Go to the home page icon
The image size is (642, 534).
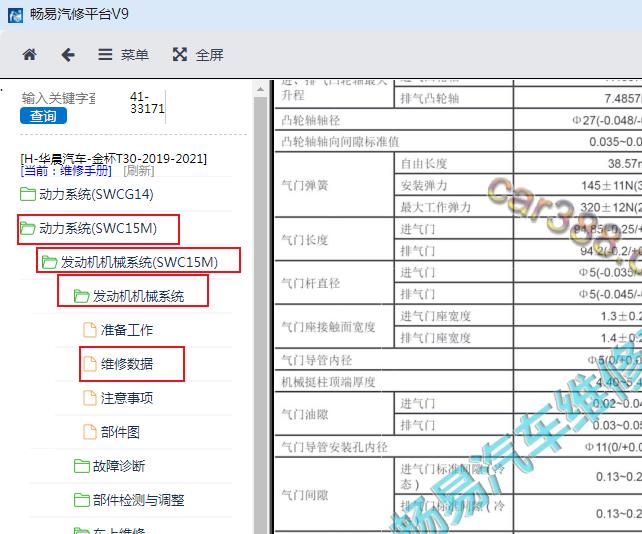tap(29, 54)
